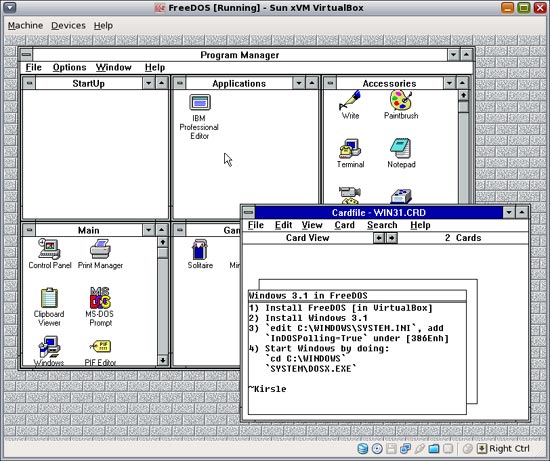Image resolution: width=550 pixels, height=461 pixels.
Task: Click the Program Manager title bar
Action: pyautogui.click(x=240, y=55)
